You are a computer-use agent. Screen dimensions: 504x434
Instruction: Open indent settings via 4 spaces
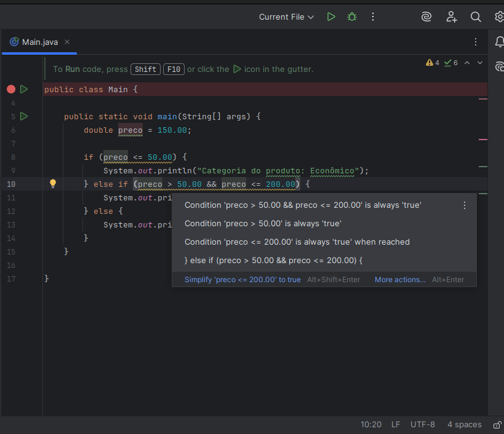[x=465, y=424]
